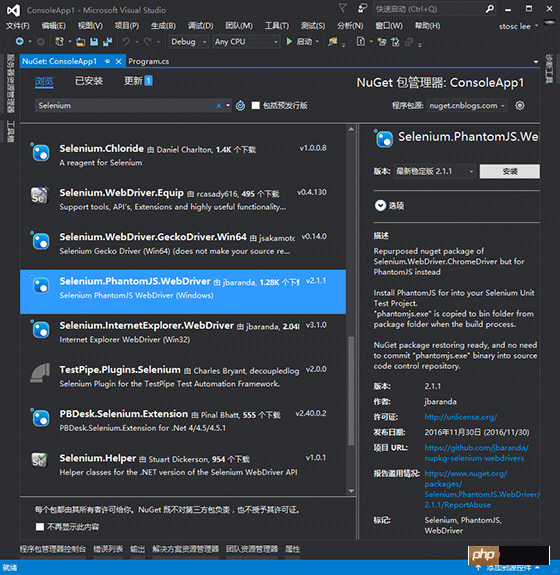Open the Any CPU platform dropdown
Screen dimensions: 560x575
click(x=246, y=42)
